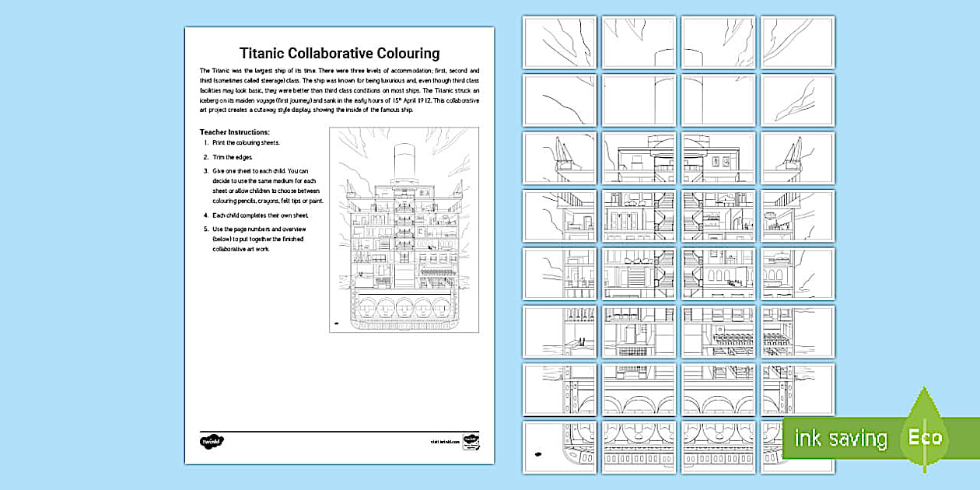Click the 'Teacher Instructions:' heading
Viewport: 980px width, 490px height.
point(234,132)
